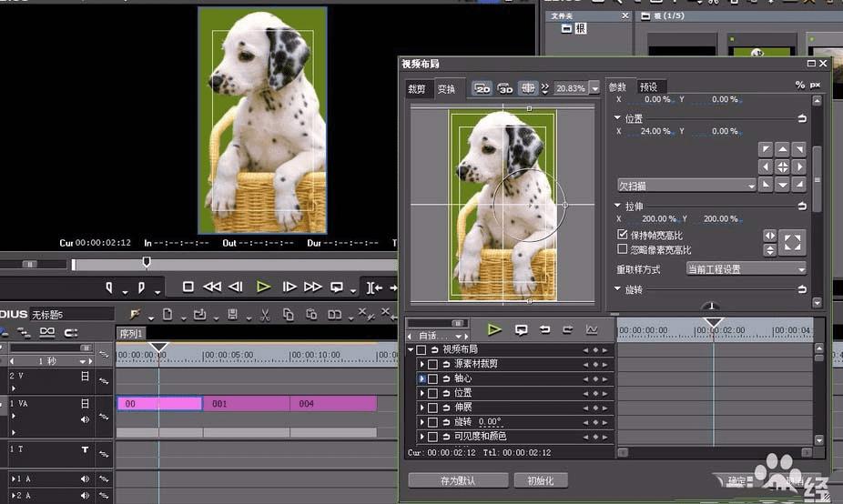
Task: Select the 序列1 sequence tab
Action: (x=131, y=334)
